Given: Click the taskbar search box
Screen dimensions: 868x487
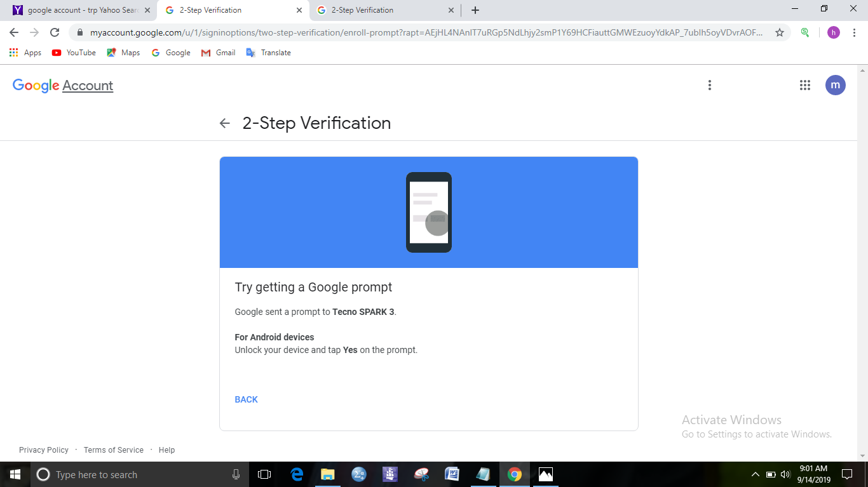Looking at the screenshot, I should [140, 474].
